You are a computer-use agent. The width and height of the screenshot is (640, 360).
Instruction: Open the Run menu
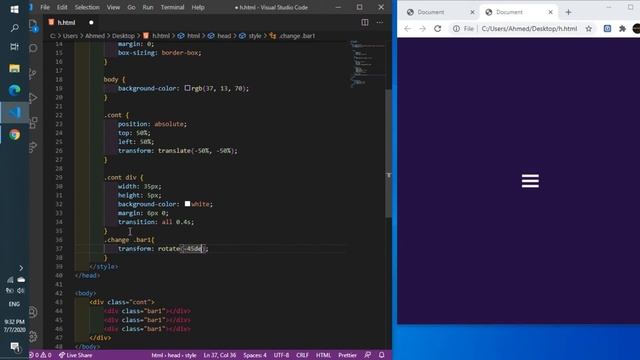tap(148, 7)
